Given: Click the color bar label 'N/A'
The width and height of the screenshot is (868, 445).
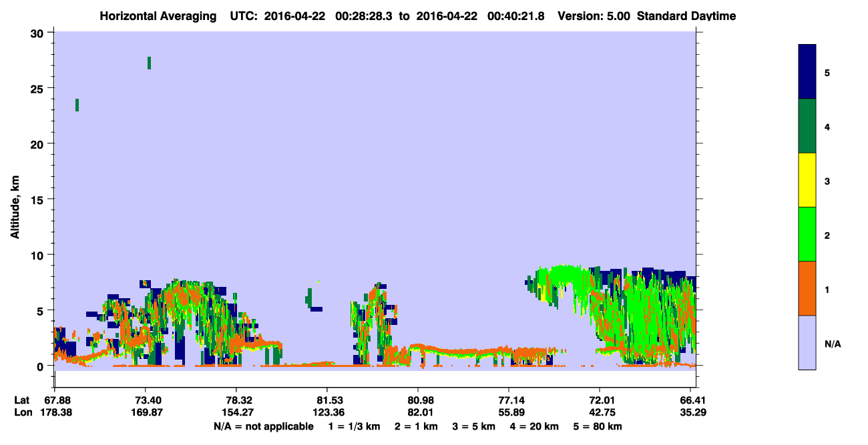Looking at the screenshot, I should 832,344.
